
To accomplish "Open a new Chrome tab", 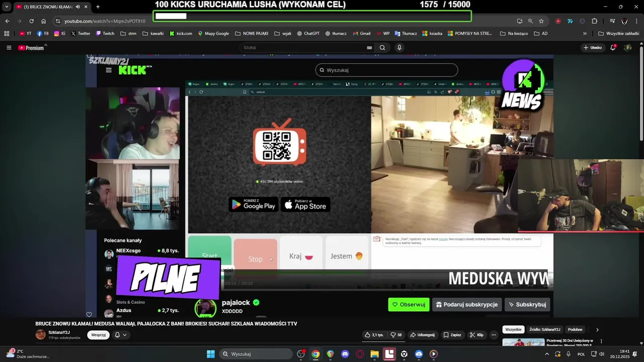I will coord(98,7).
